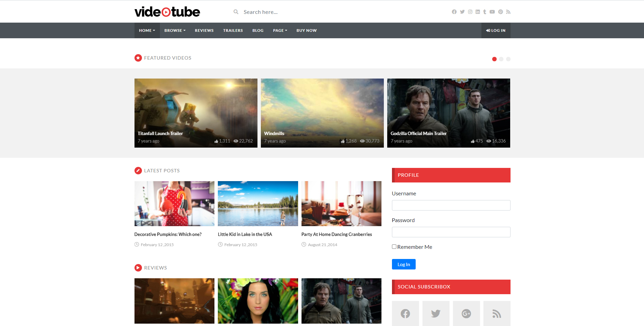
Task: Click the clock icon under Decorative Pumpkins
Action: [x=137, y=244]
